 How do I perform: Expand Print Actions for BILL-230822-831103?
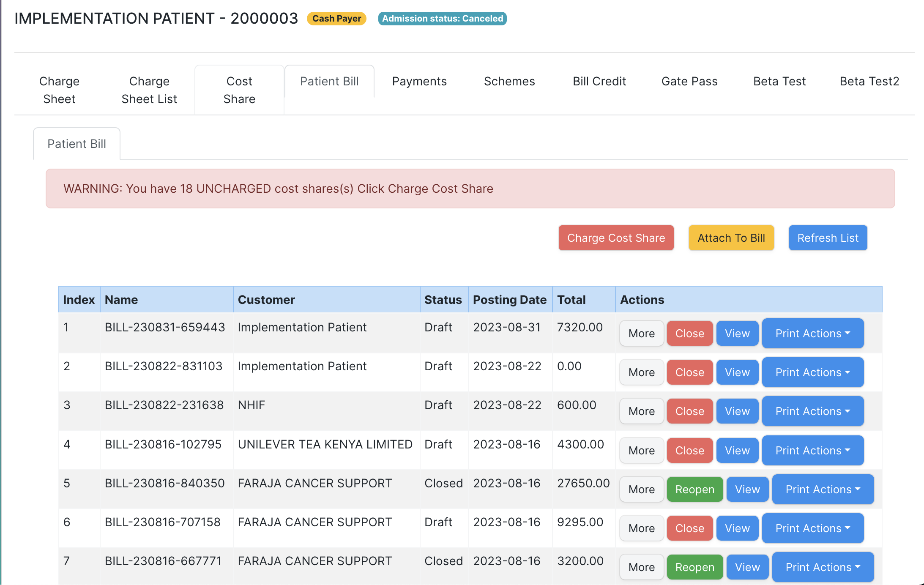[x=813, y=372]
